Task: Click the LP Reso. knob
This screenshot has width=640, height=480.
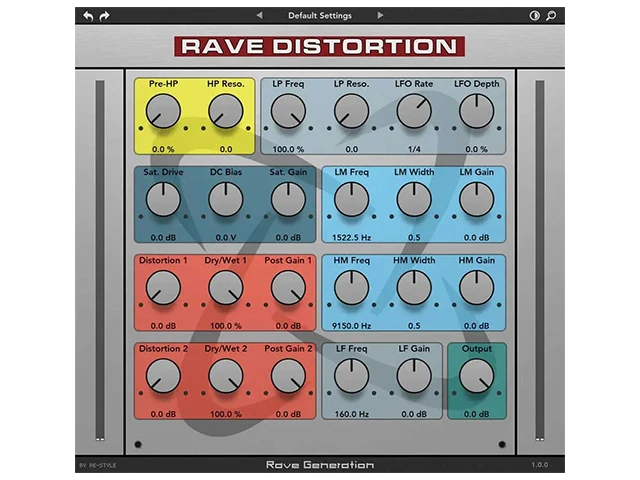Action: pyautogui.click(x=351, y=111)
